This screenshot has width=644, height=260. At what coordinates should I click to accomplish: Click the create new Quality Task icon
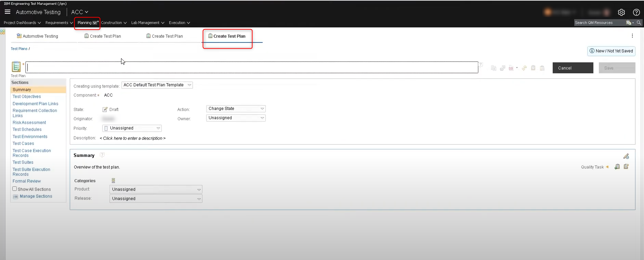626,167
